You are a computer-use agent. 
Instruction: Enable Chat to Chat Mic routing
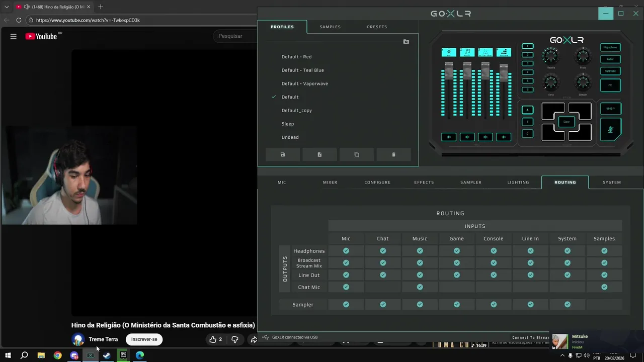point(383,287)
